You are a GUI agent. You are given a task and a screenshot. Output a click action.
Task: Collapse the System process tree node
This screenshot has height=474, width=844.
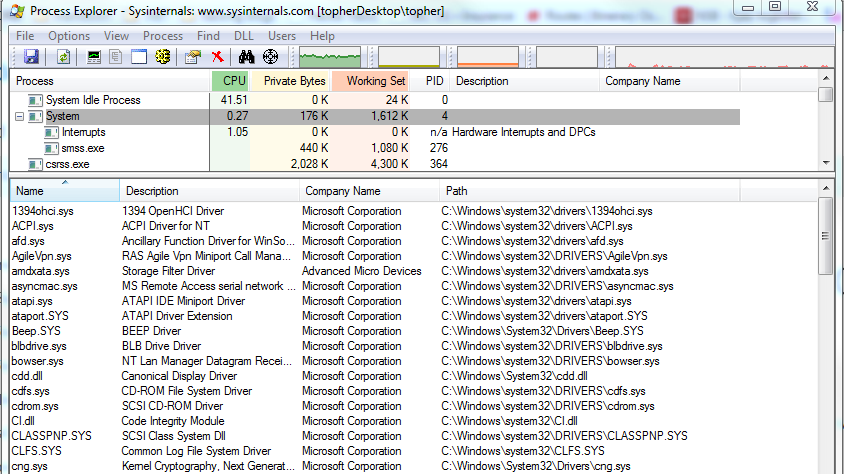point(19,116)
